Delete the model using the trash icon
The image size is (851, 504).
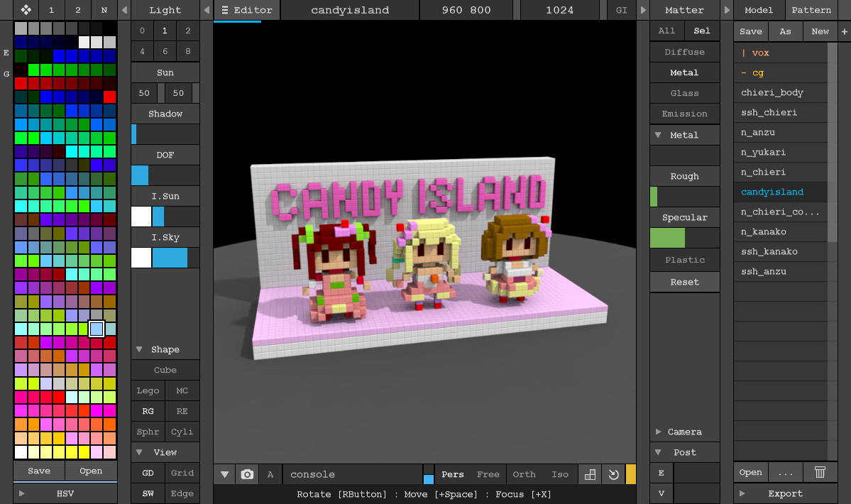pyautogui.click(x=820, y=472)
